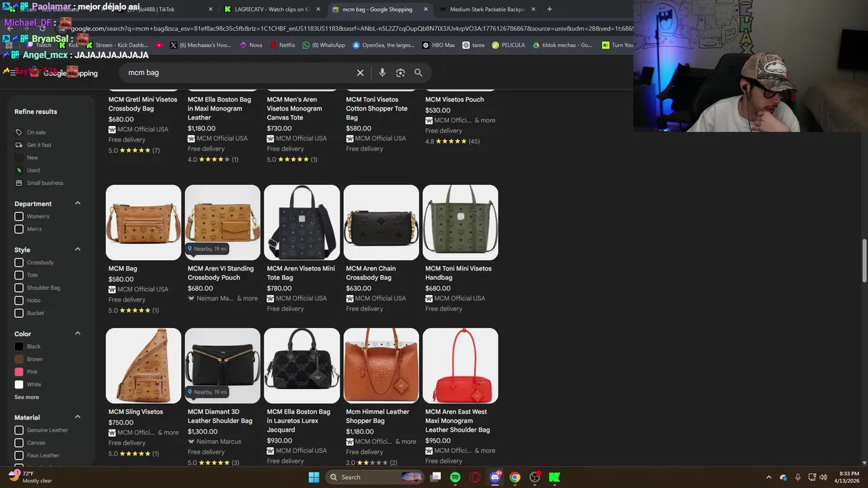
Task: Check the Canvas material checkbox
Action: [19, 443]
